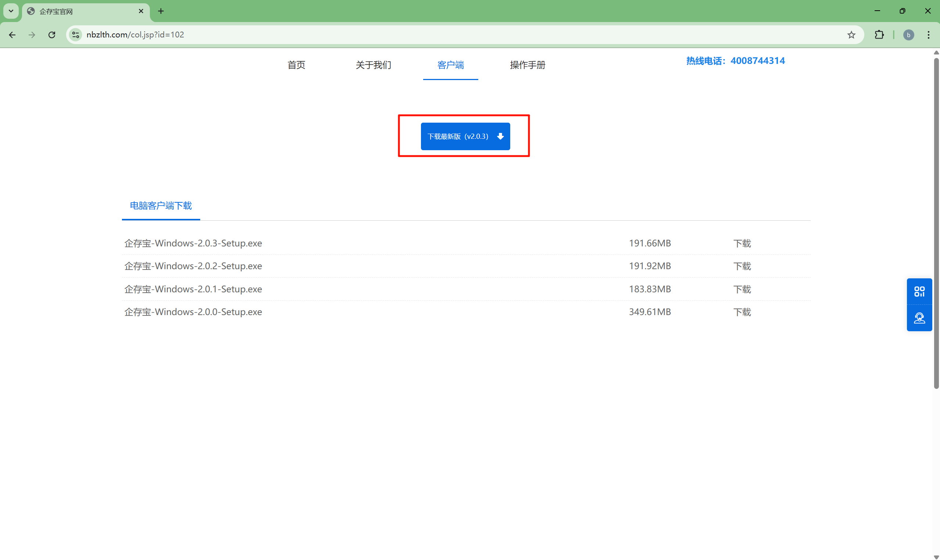Viewport: 940px width, 560px height.
Task: Open a new tab with plus button
Action: click(161, 11)
